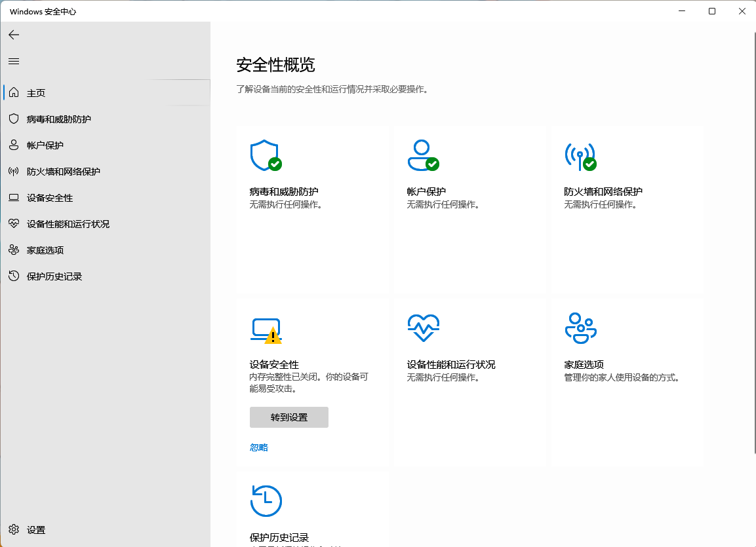Toggle the hamburger navigation menu

click(14, 61)
